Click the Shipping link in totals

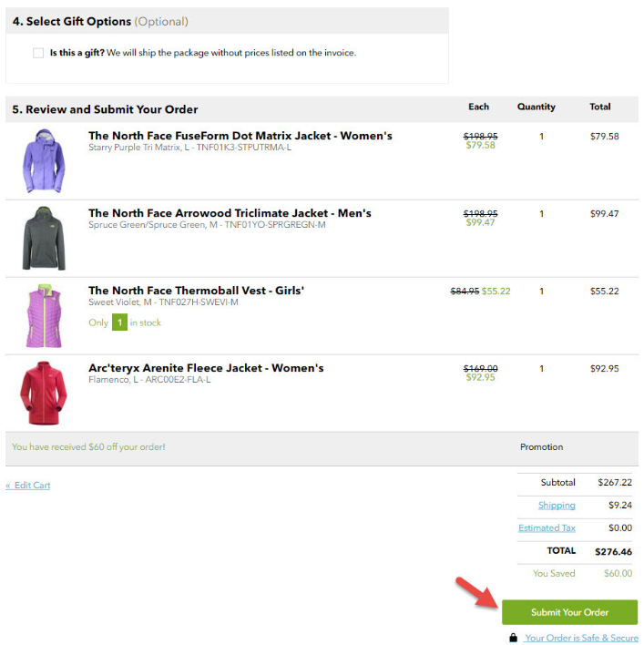[557, 505]
